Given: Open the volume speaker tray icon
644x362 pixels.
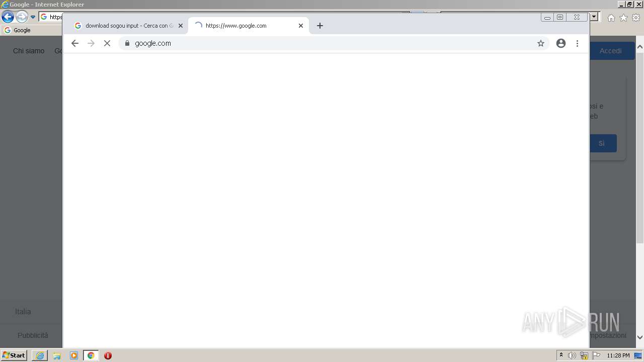Looking at the screenshot, I should pyautogui.click(x=572, y=355).
